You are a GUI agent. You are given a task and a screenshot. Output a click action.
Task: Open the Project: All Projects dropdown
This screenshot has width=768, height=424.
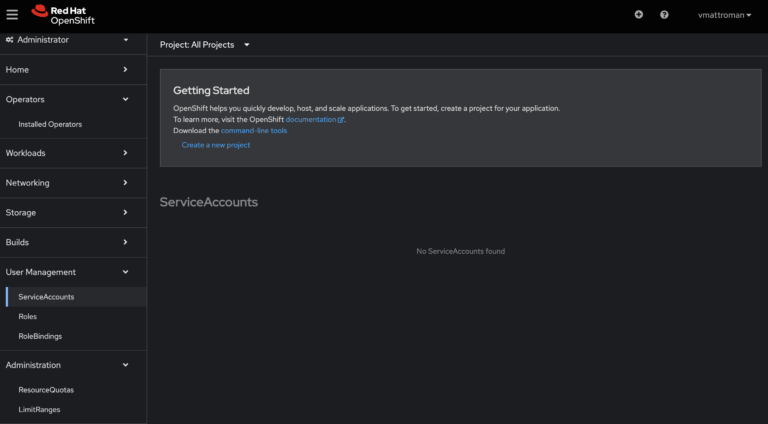[x=205, y=45]
